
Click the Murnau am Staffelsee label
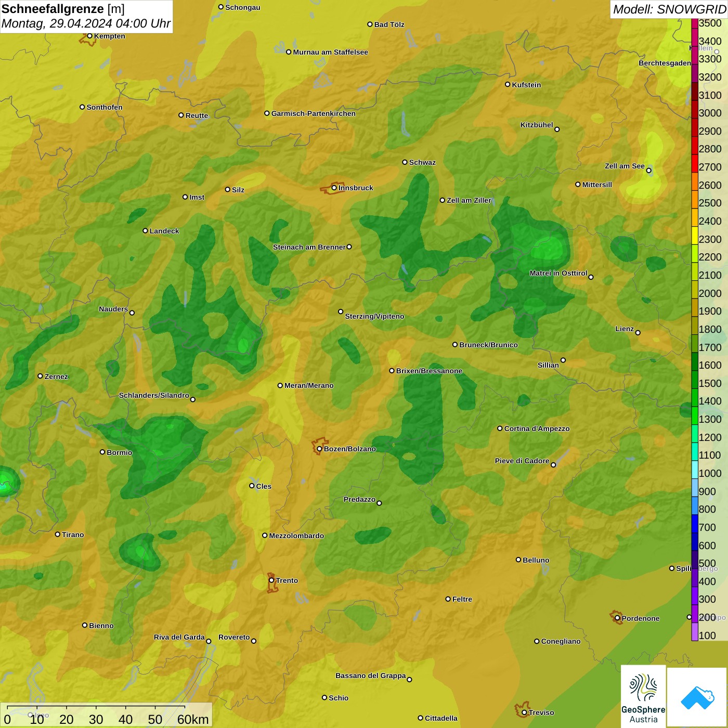click(330, 52)
